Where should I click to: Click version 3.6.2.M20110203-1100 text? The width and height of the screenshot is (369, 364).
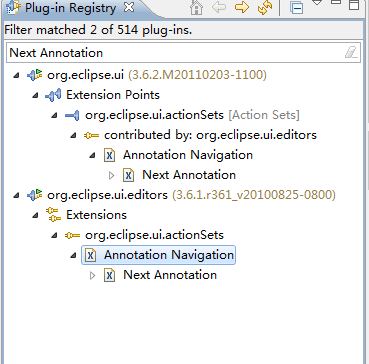click(x=198, y=75)
